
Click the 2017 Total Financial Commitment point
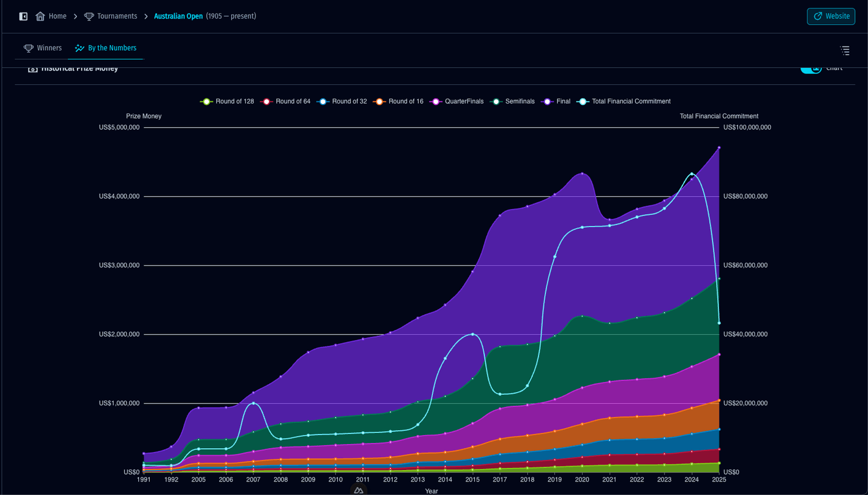point(500,394)
